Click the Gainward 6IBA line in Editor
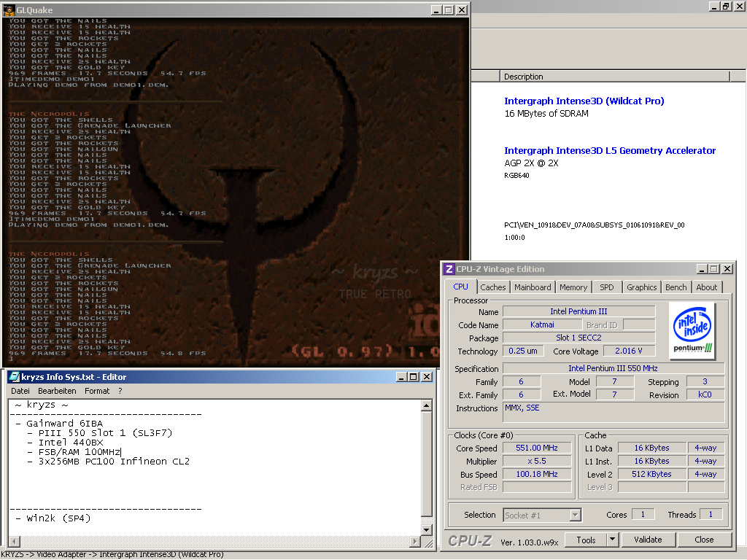This screenshot has height=560, width=747. pos(59,424)
